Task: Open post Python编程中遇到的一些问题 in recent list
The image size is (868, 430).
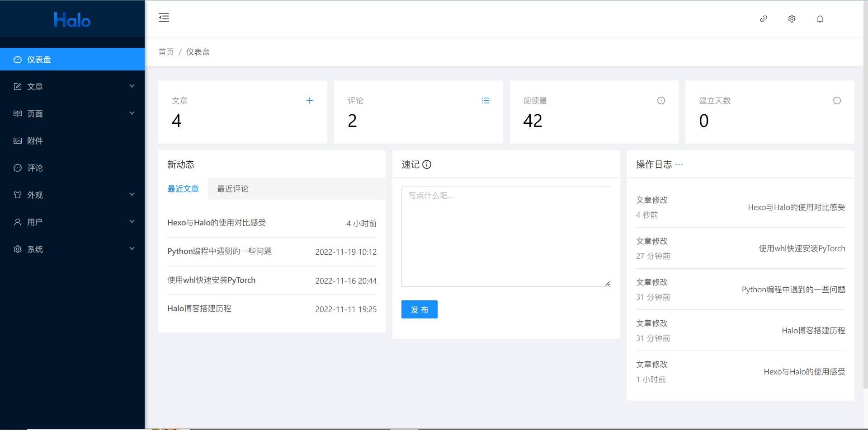Action: point(220,251)
